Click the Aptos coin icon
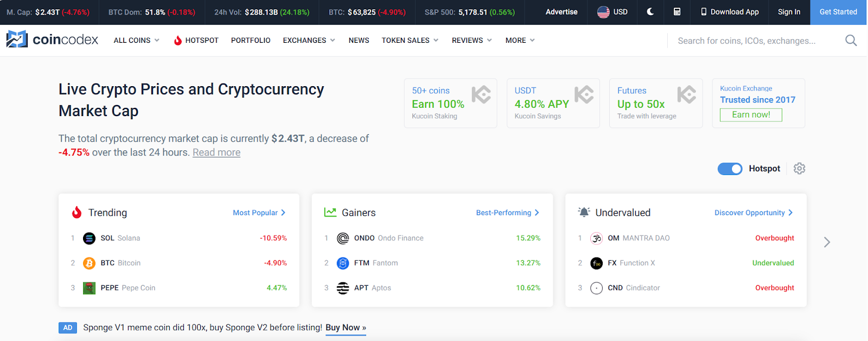 pyautogui.click(x=343, y=288)
